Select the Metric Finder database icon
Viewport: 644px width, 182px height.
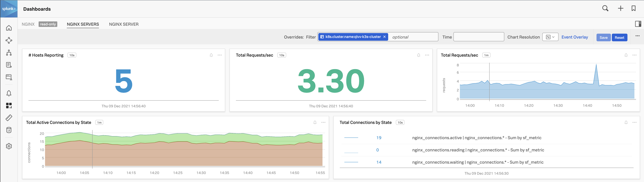[x=9, y=130]
